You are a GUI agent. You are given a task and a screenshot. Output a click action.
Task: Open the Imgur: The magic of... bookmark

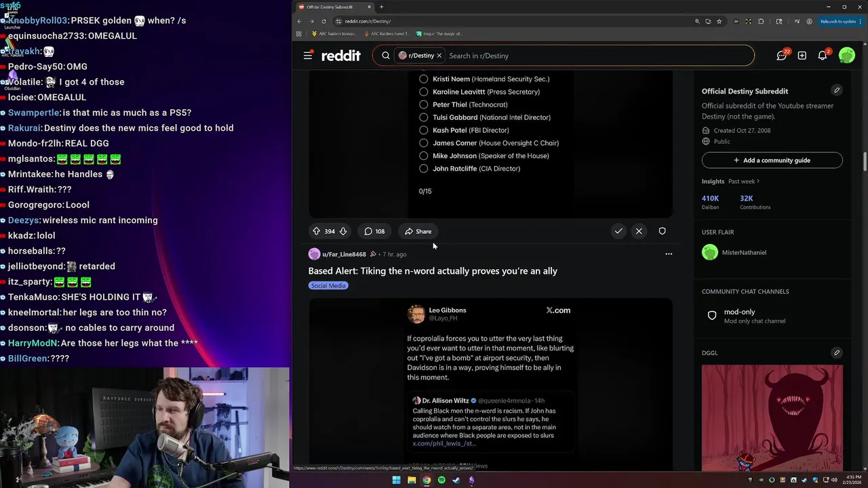pos(439,33)
